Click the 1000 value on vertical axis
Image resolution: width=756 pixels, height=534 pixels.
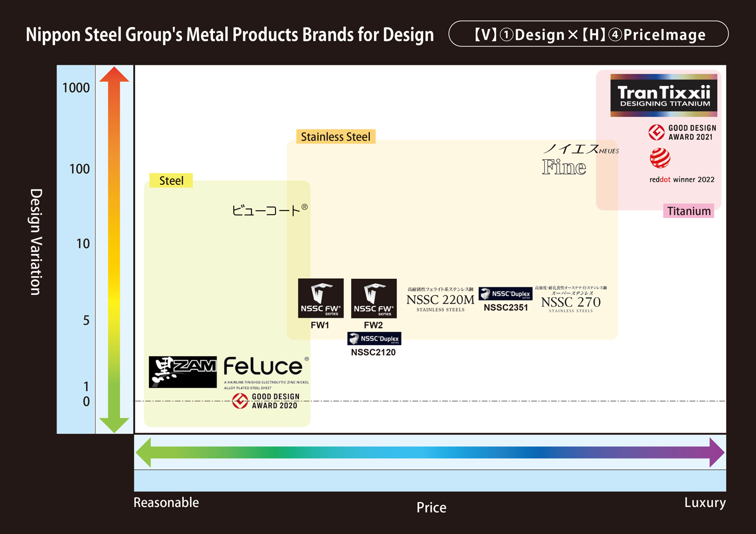pos(76,88)
